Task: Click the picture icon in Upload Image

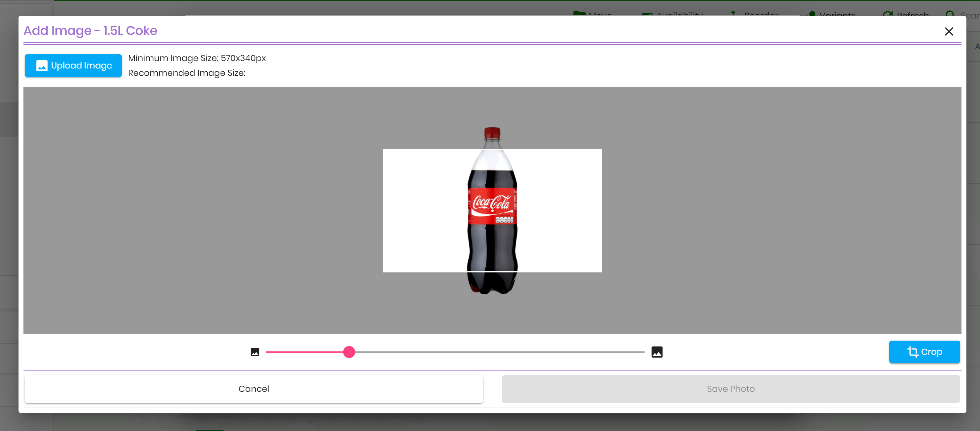Action: pyautogui.click(x=42, y=66)
